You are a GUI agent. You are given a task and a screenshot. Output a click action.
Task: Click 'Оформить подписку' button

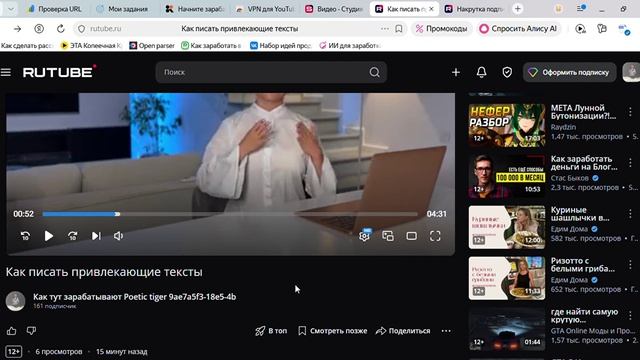(x=569, y=72)
